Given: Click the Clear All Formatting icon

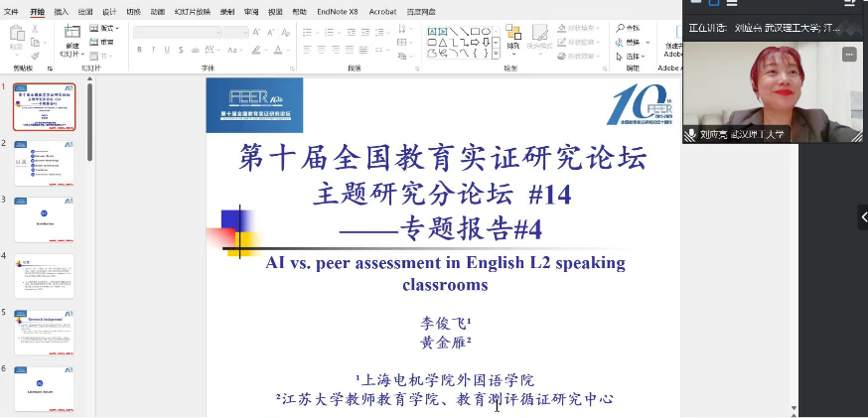Looking at the screenshot, I should pos(285,32).
